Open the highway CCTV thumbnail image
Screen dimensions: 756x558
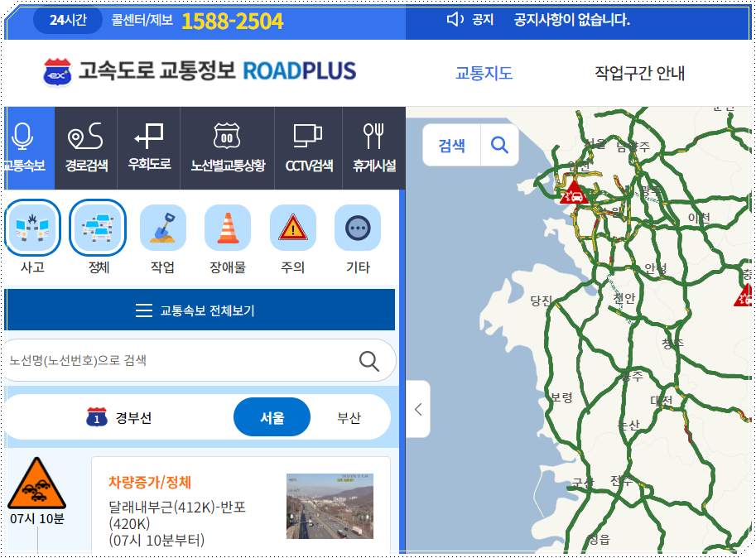tap(330, 503)
